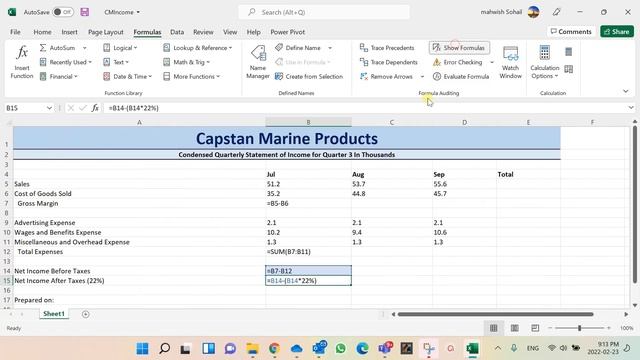This screenshot has width=640, height=360.
Task: Open WhatsApp from taskbar
Action: (x=340, y=348)
